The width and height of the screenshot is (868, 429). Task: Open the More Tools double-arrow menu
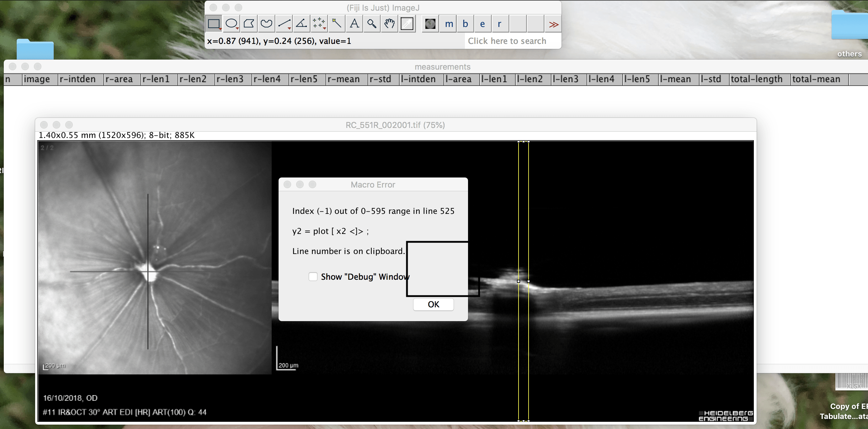pyautogui.click(x=553, y=24)
